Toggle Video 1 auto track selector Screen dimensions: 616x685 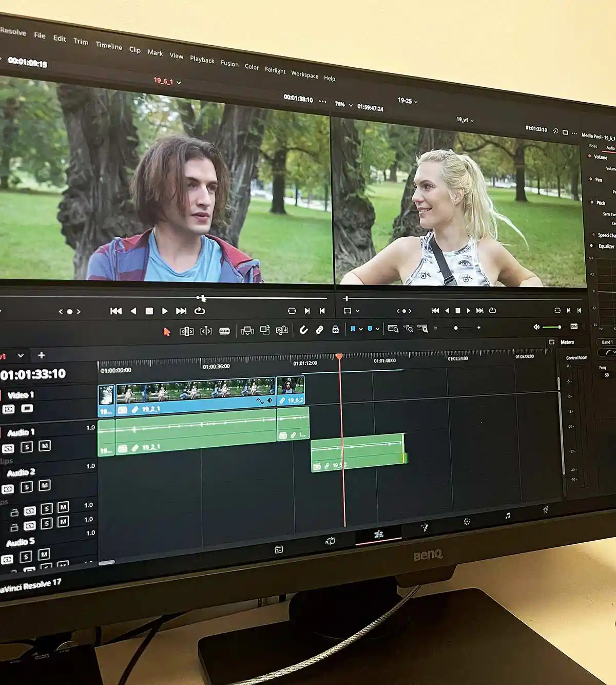[x=9, y=409]
